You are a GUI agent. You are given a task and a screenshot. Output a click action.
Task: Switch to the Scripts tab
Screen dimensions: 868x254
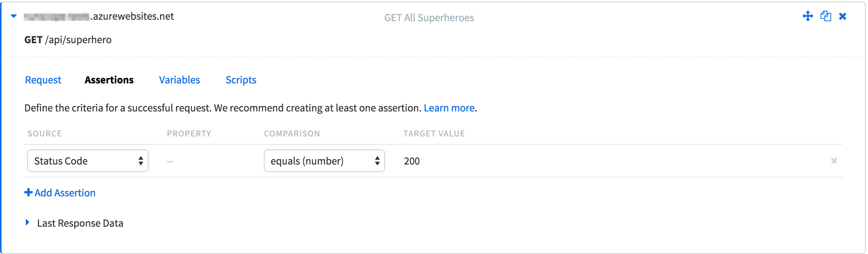point(241,80)
